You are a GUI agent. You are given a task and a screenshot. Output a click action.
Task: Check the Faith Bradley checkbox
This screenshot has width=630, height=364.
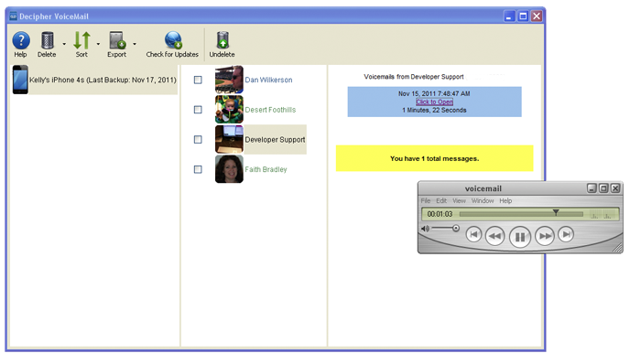point(198,169)
